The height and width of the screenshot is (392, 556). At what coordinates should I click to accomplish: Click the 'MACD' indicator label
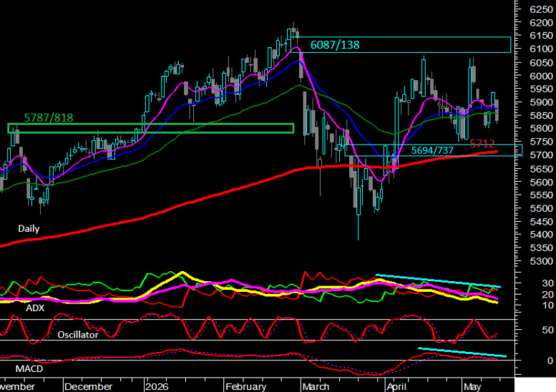[x=29, y=368]
